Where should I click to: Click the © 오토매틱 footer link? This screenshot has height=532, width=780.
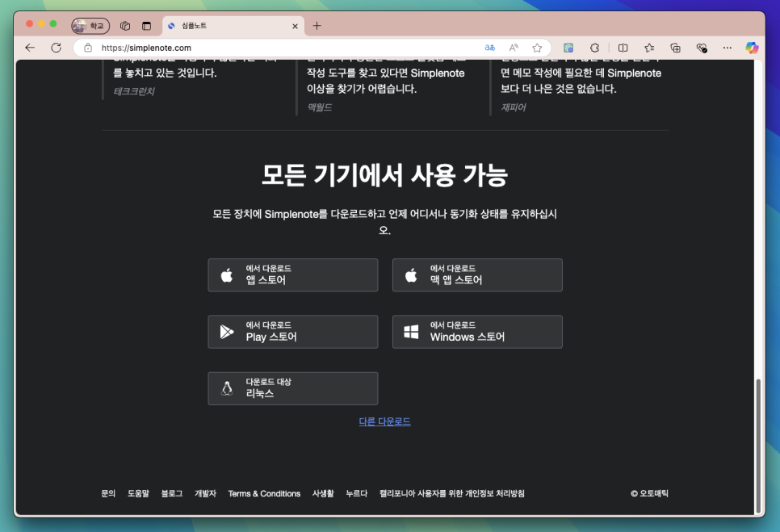[x=650, y=493]
